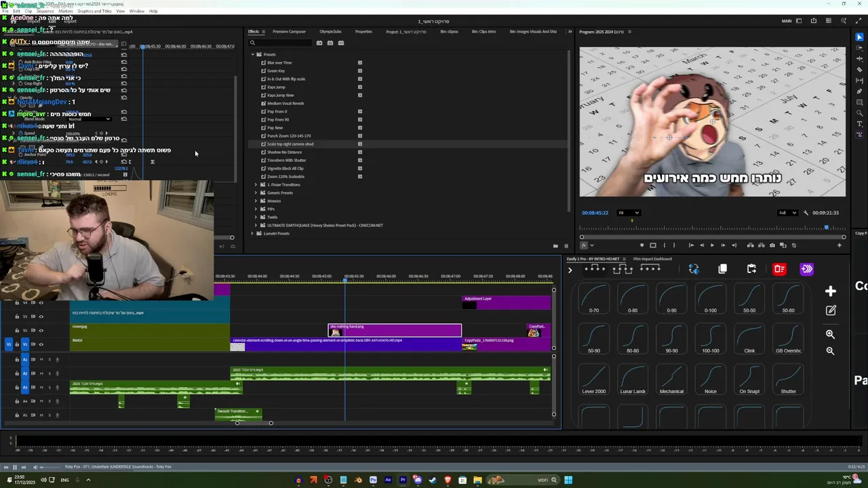This screenshot has height=488, width=868.
Task: Open Bin: Images Visuals And Shiz tab
Action: tap(533, 32)
